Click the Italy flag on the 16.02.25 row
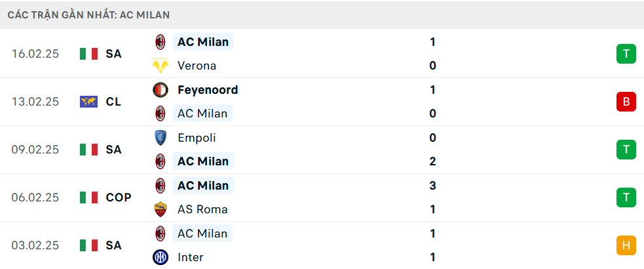The image size is (644, 269). [88, 54]
